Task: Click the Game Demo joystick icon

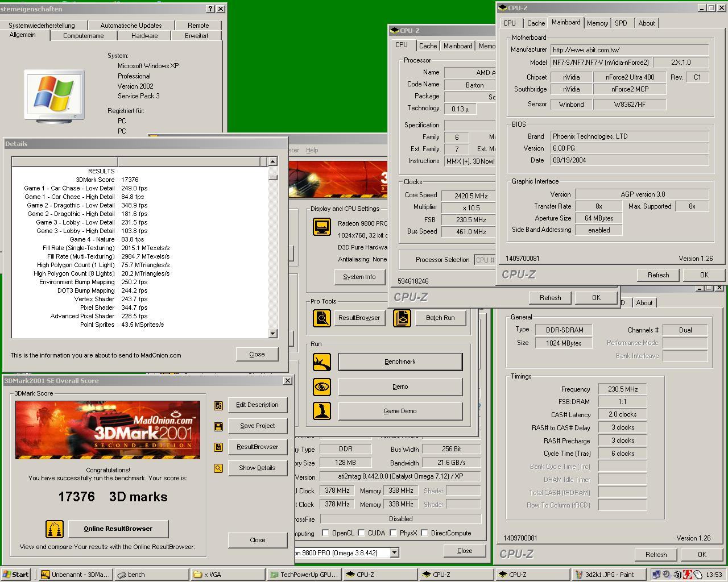Action: [322, 411]
